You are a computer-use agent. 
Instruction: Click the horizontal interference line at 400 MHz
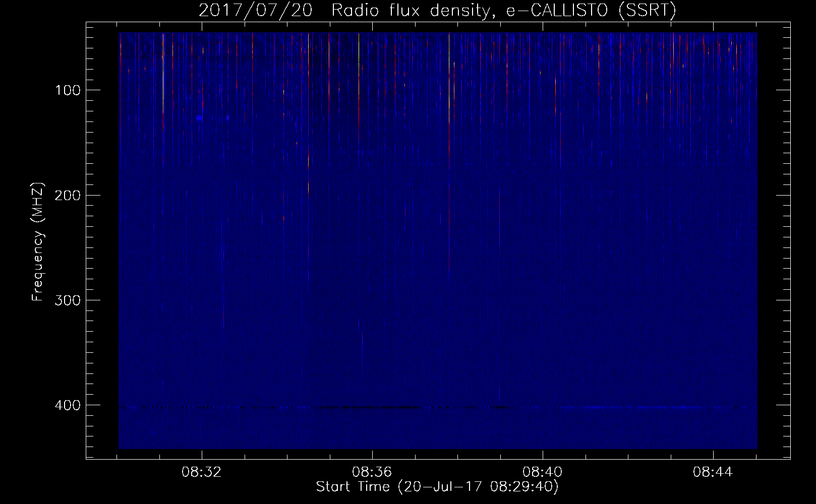tap(438, 407)
